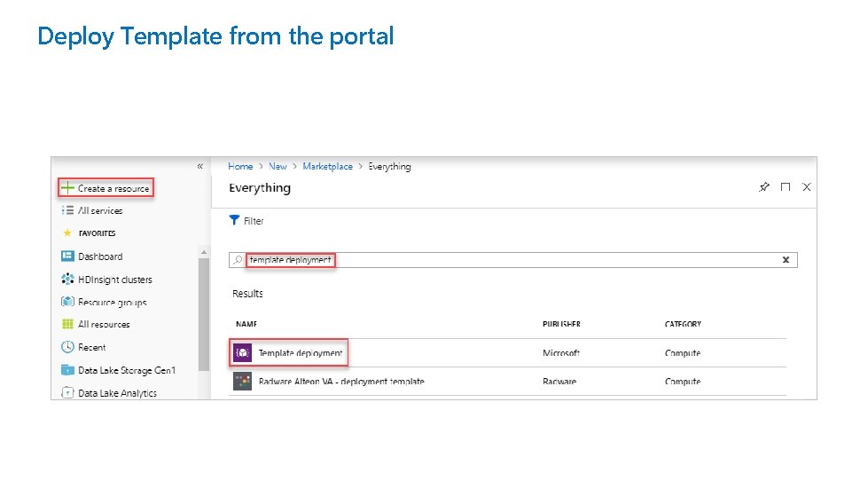
Task: Open the Resource groups cube icon
Action: 67,303
